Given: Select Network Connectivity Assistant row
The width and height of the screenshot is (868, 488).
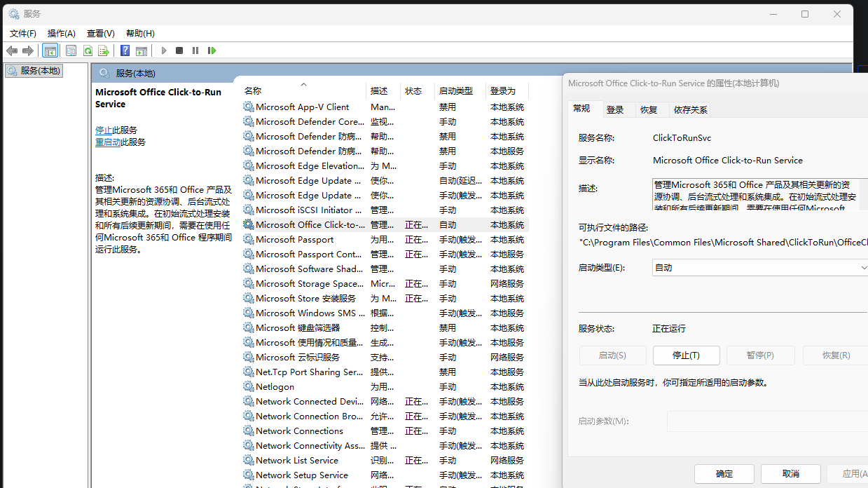Looking at the screenshot, I should tap(385, 445).
